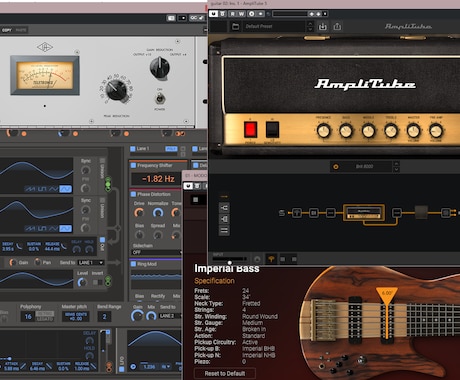Step amp model selector arrows beside Brit 8000
The image size is (460, 380).
[x=396, y=166]
